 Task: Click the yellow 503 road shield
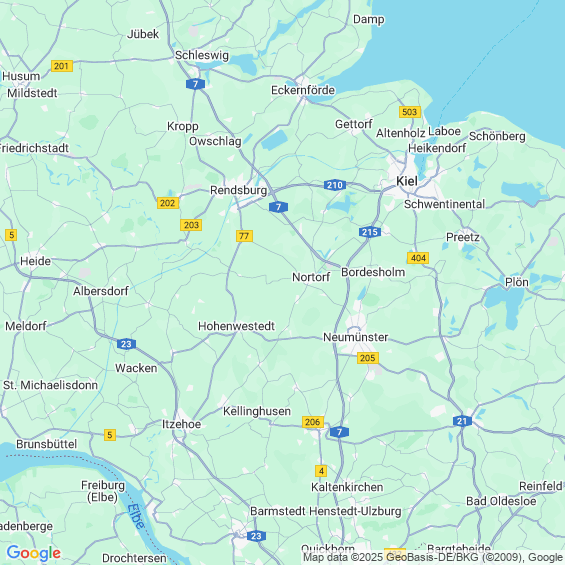coord(410,112)
